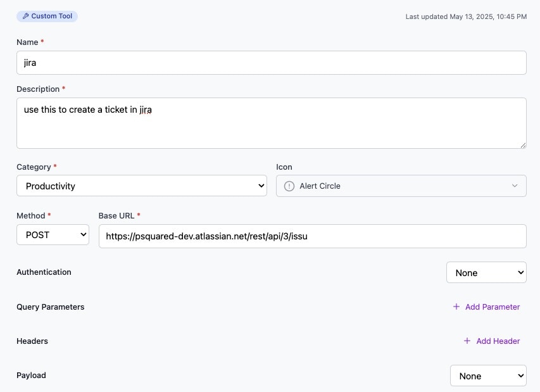Click the plus icon beside Add Header
Image resolution: width=540 pixels, height=392 pixels.
tap(467, 341)
